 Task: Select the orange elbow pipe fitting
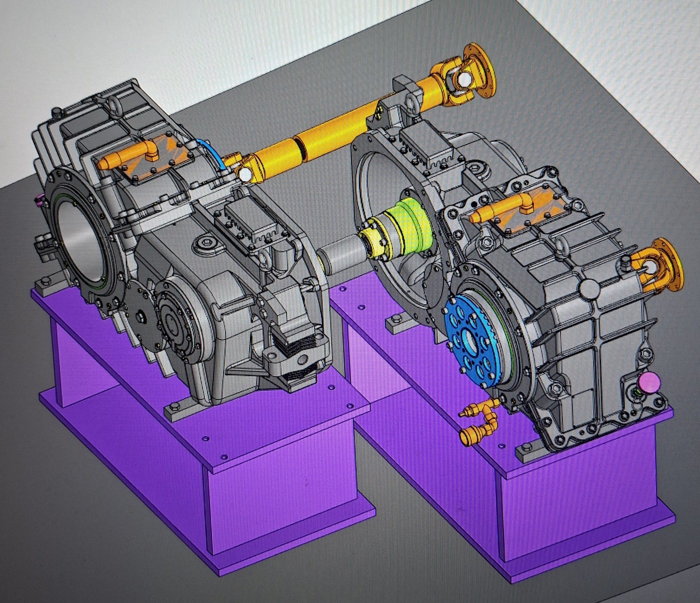(x=479, y=421)
